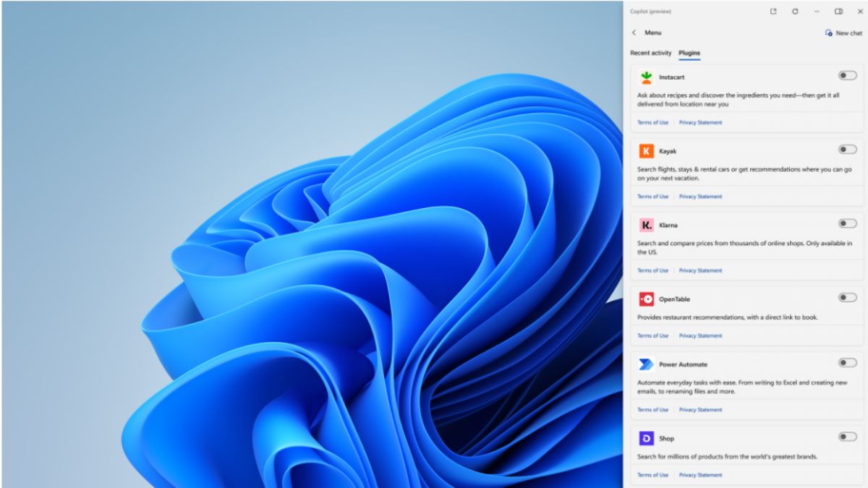
Task: Switch on the OpenTable plugin
Action: [x=847, y=297]
